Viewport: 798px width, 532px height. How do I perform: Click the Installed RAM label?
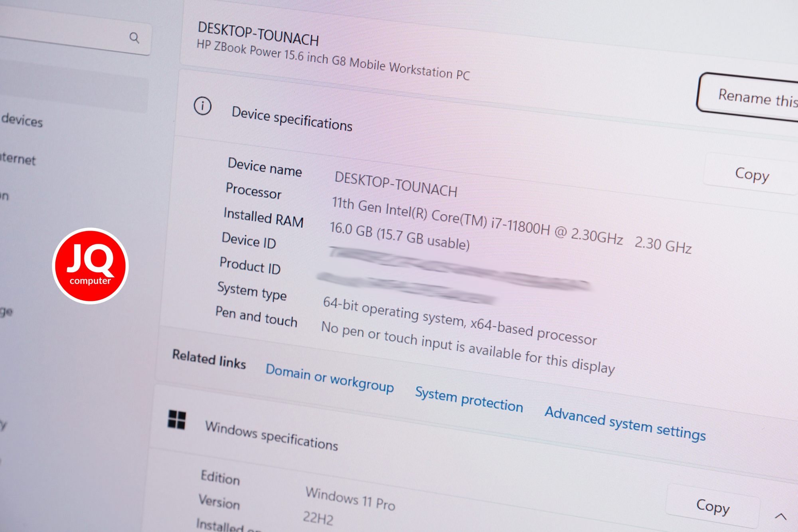click(263, 218)
